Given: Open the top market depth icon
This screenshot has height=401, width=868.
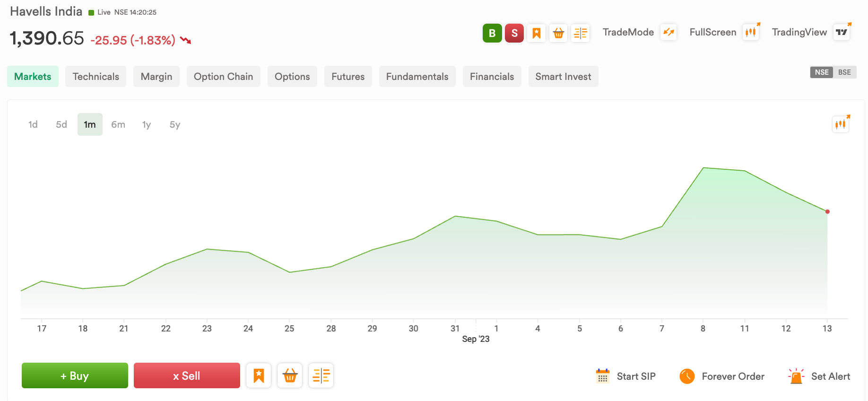Looking at the screenshot, I should click(580, 33).
